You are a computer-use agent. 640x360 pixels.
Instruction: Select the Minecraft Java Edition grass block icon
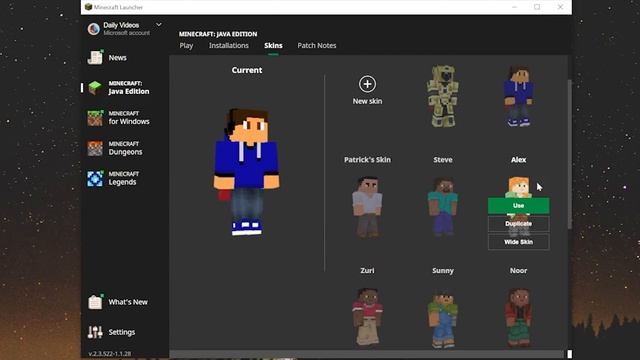pyautogui.click(x=95, y=87)
